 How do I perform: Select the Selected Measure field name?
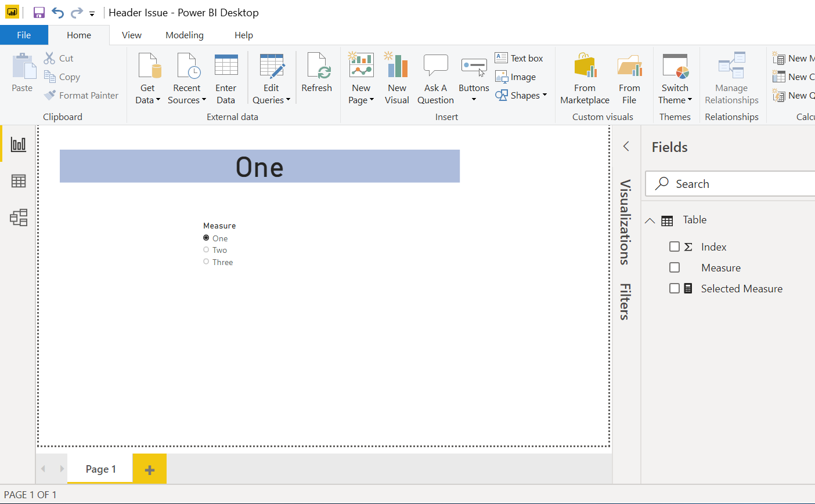click(x=742, y=288)
